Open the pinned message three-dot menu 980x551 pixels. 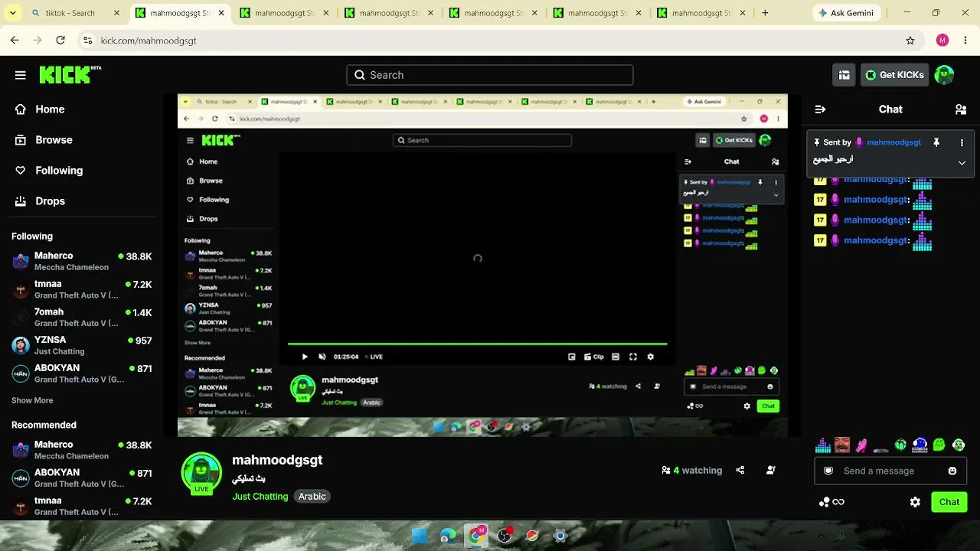(x=962, y=142)
